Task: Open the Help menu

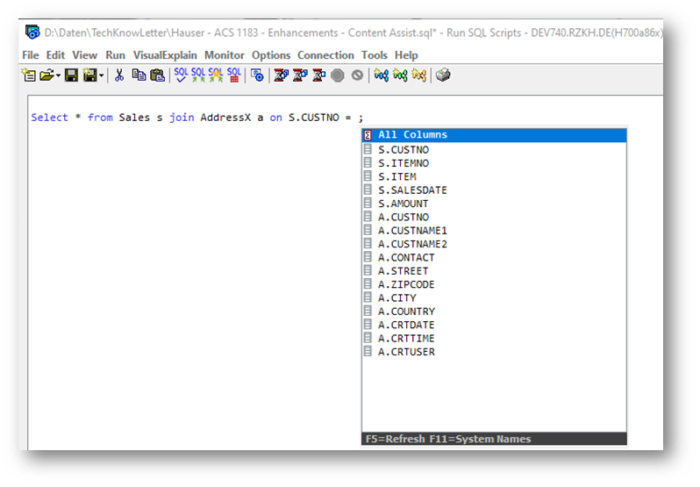Action: [406, 55]
